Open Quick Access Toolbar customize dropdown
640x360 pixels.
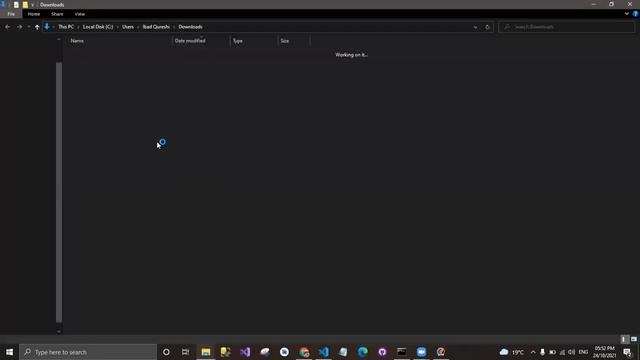click(33, 5)
